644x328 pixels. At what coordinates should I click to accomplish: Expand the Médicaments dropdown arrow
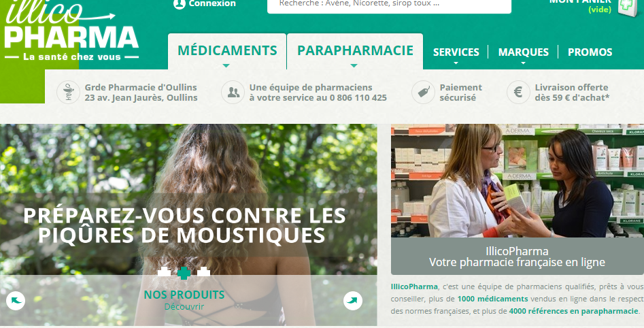[x=226, y=65]
